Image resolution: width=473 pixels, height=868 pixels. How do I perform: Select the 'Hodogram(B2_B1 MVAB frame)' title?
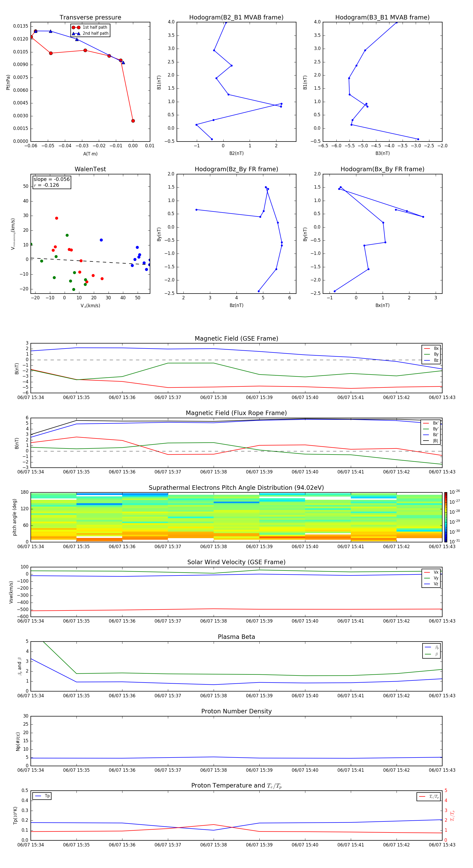236,18
